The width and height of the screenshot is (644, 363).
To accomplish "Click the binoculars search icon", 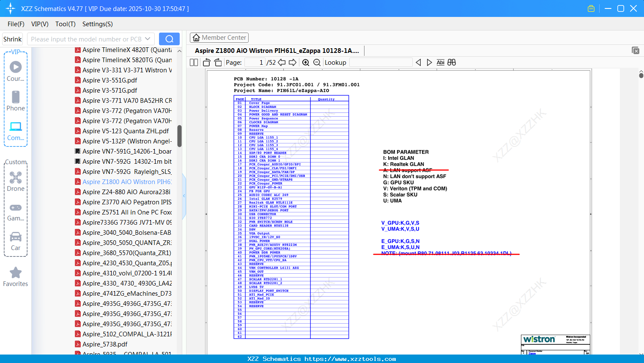I will [452, 63].
